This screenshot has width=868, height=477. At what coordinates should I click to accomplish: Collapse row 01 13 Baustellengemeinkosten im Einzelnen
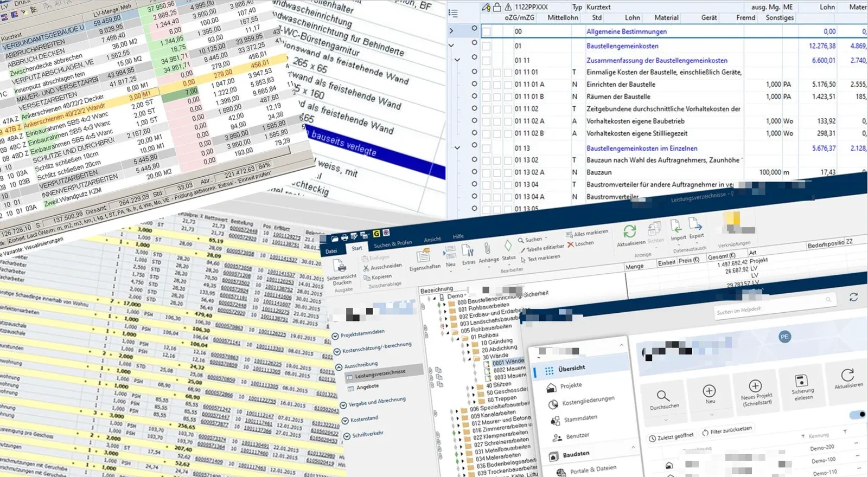pos(457,147)
